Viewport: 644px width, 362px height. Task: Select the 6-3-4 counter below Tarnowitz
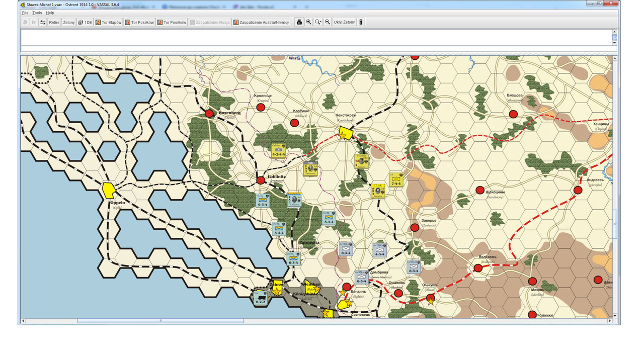point(293,258)
